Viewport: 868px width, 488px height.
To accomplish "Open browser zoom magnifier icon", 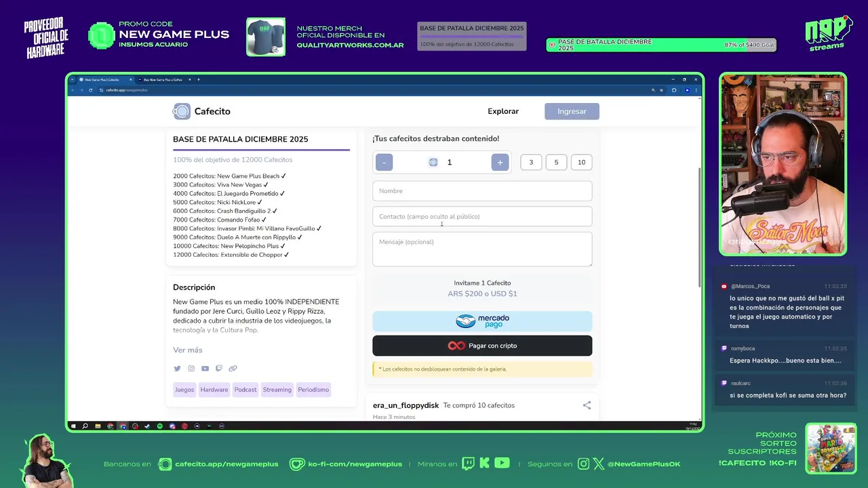I will pyautogui.click(x=653, y=90).
